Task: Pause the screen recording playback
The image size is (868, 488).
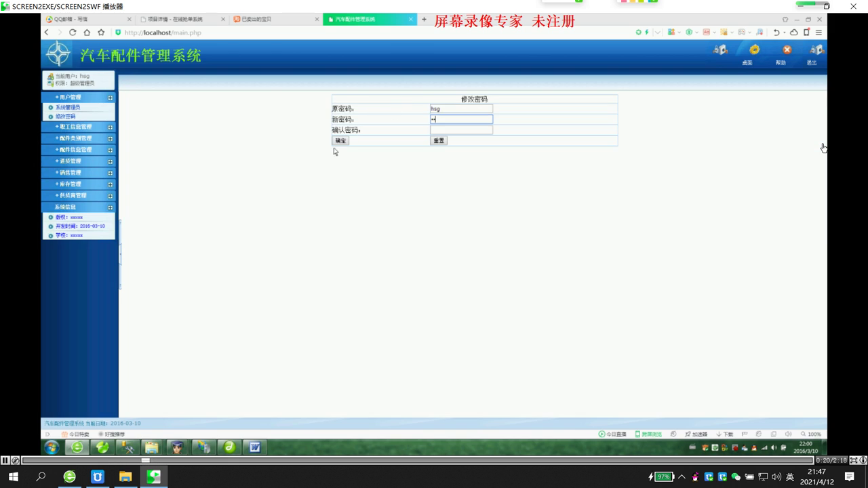Action: pyautogui.click(x=5, y=460)
